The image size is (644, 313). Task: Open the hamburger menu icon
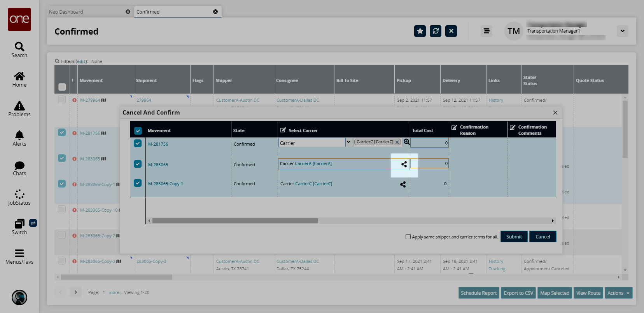click(x=486, y=31)
